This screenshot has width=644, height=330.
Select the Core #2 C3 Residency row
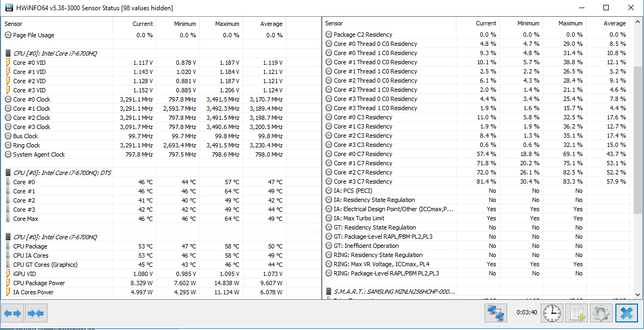pyautogui.click(x=476, y=136)
